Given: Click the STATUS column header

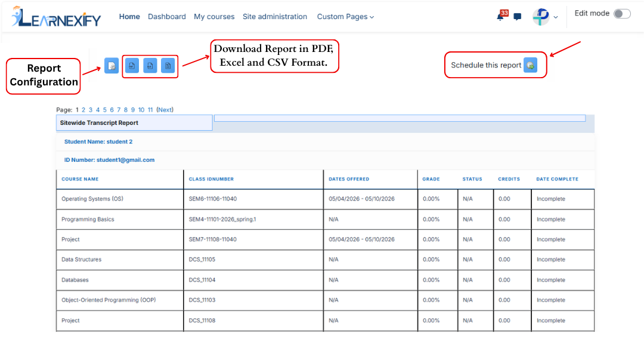Looking at the screenshot, I should pos(472,179).
